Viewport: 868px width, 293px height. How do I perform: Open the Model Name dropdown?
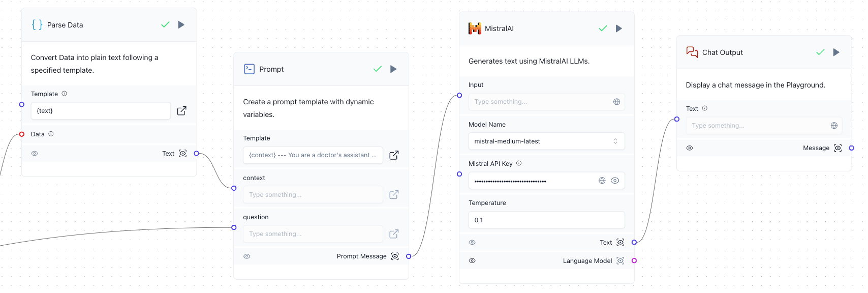[x=546, y=141]
